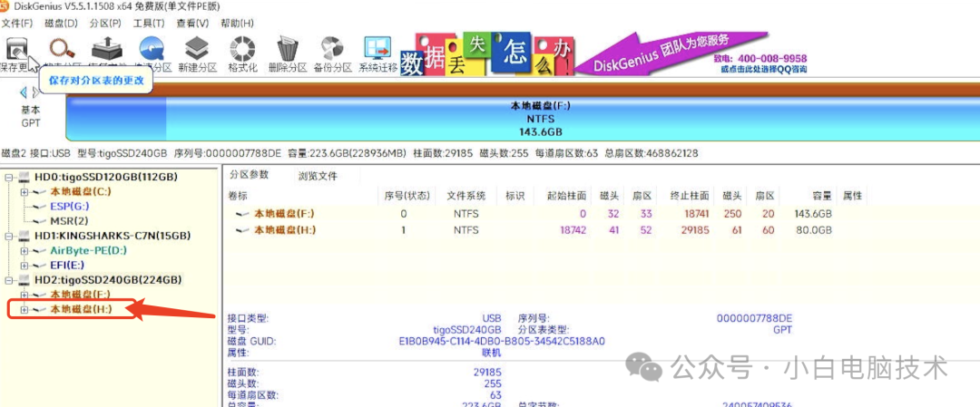Screen dimensions: 980x407
Task: Expand the 本地磁盘(H:) node under HD2
Action: (24, 309)
